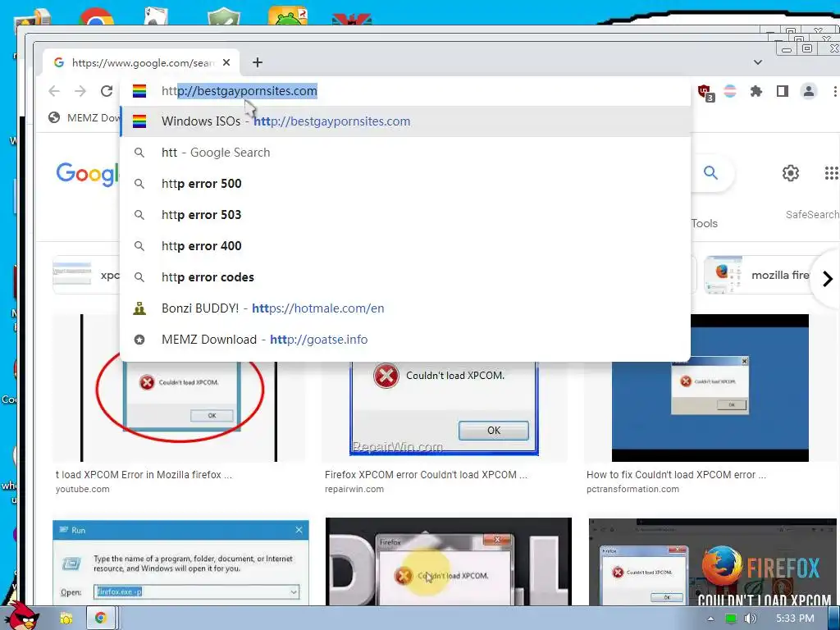Open pctransformation.com XPCOM error thumbnail

pyautogui.click(x=710, y=388)
